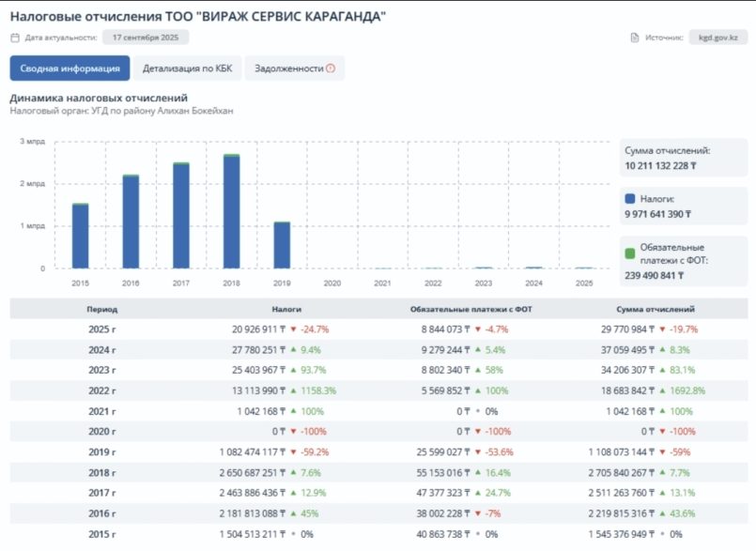Click the calendar icon near Дата актуальности
The width and height of the screenshot is (756, 551).
[x=15, y=38]
